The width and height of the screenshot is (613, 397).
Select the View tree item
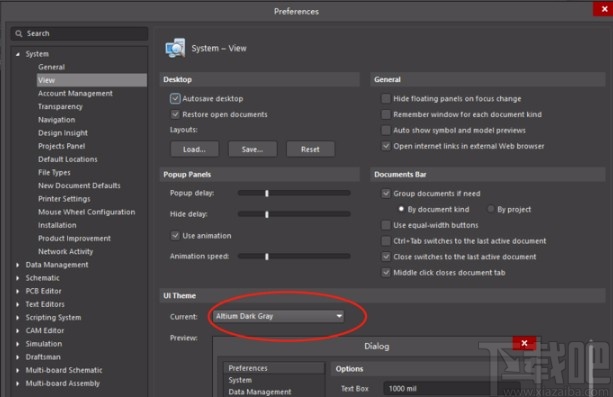92,80
